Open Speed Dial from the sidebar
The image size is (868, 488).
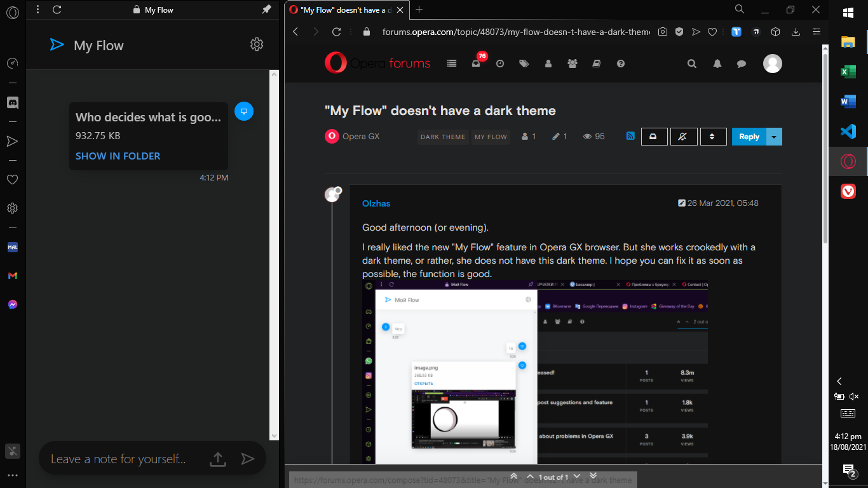pyautogui.click(x=12, y=64)
